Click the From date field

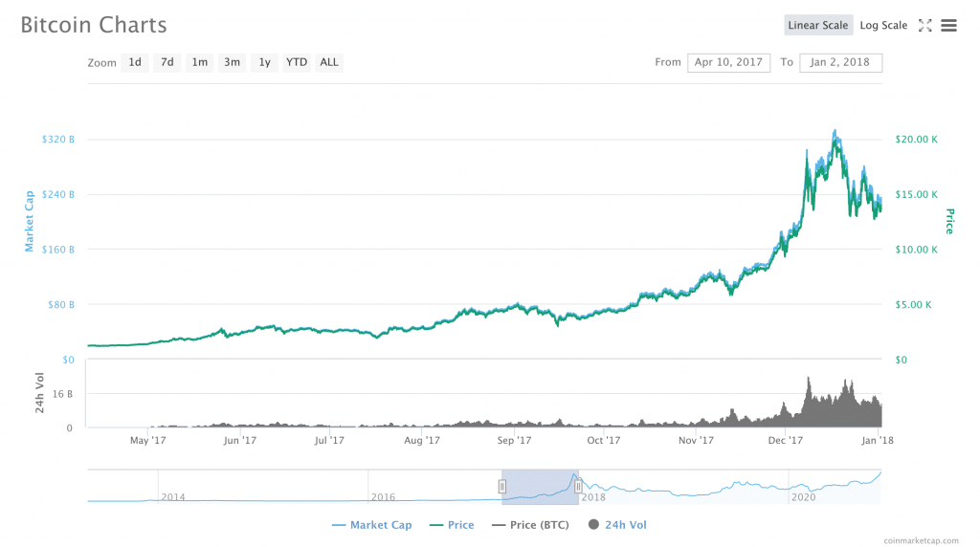tap(728, 63)
